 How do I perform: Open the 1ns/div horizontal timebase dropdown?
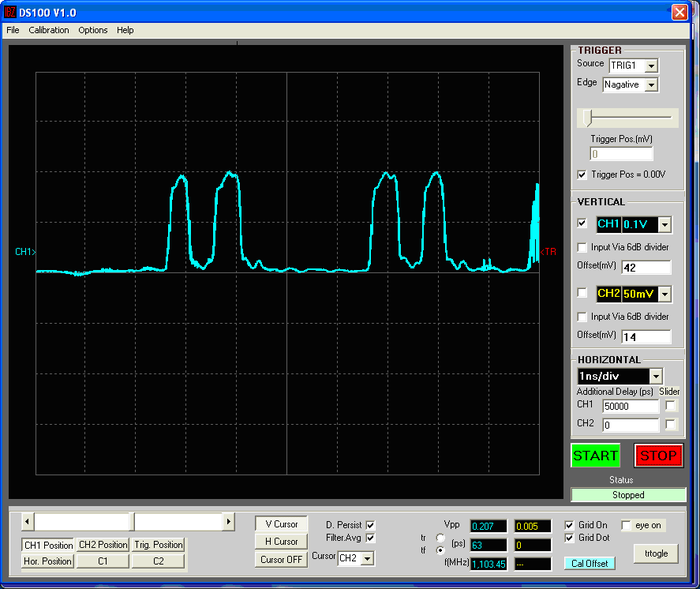[656, 376]
